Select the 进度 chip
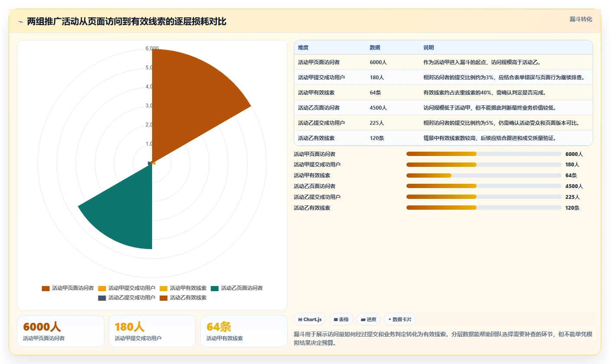Screen dimensions: 610x364 point(368,319)
